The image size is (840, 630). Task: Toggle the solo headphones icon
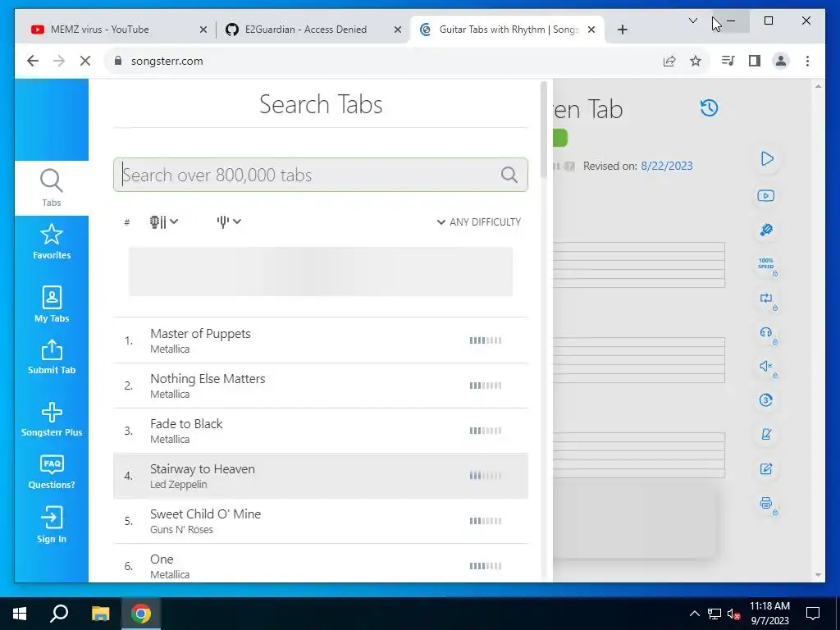tap(767, 333)
